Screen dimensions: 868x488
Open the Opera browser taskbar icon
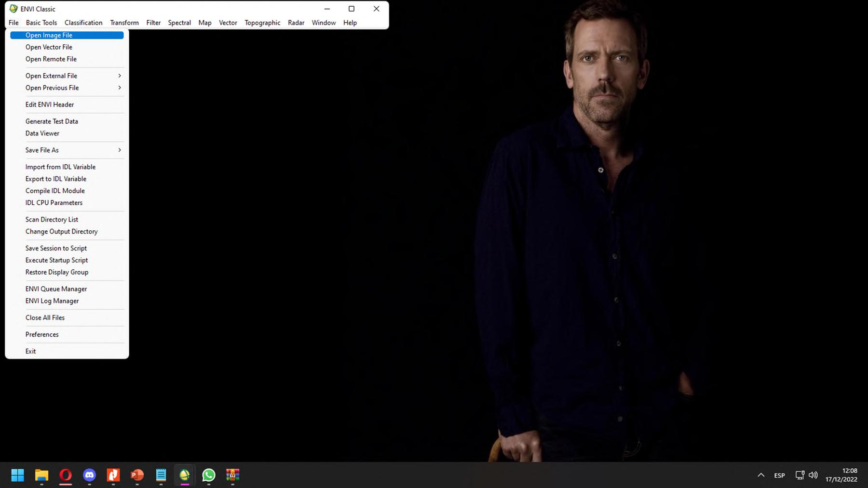[x=66, y=475]
